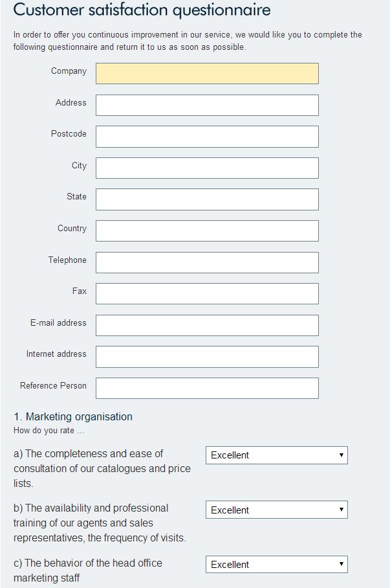Viewport: 390px width, 588px height.
Task: Open the head office staff behavior dropdown
Action: [x=276, y=564]
